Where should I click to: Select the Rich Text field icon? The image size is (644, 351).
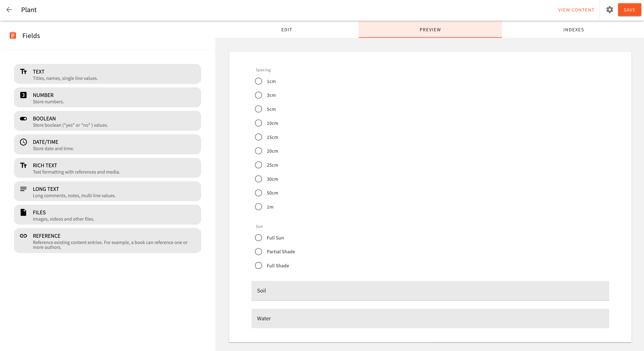23,165
